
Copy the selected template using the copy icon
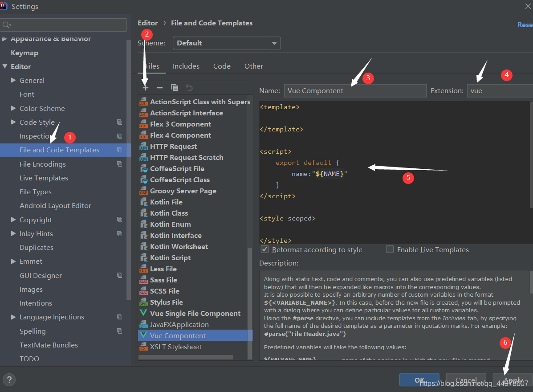(x=175, y=88)
